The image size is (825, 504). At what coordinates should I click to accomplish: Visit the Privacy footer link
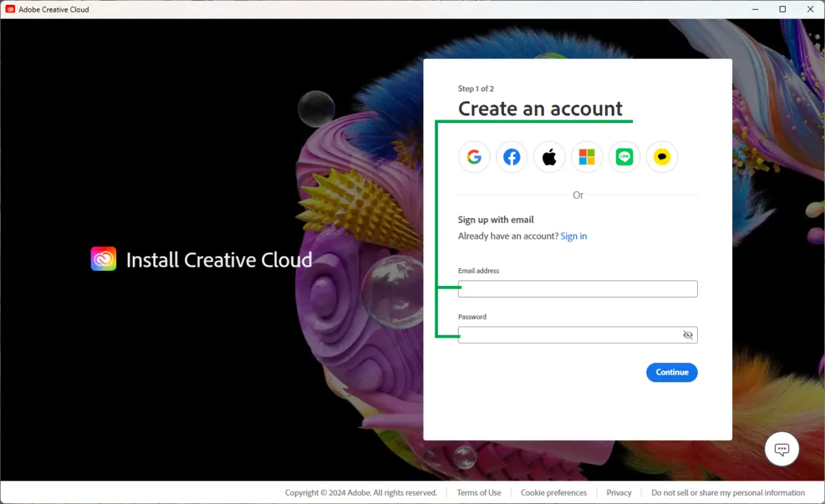point(619,492)
